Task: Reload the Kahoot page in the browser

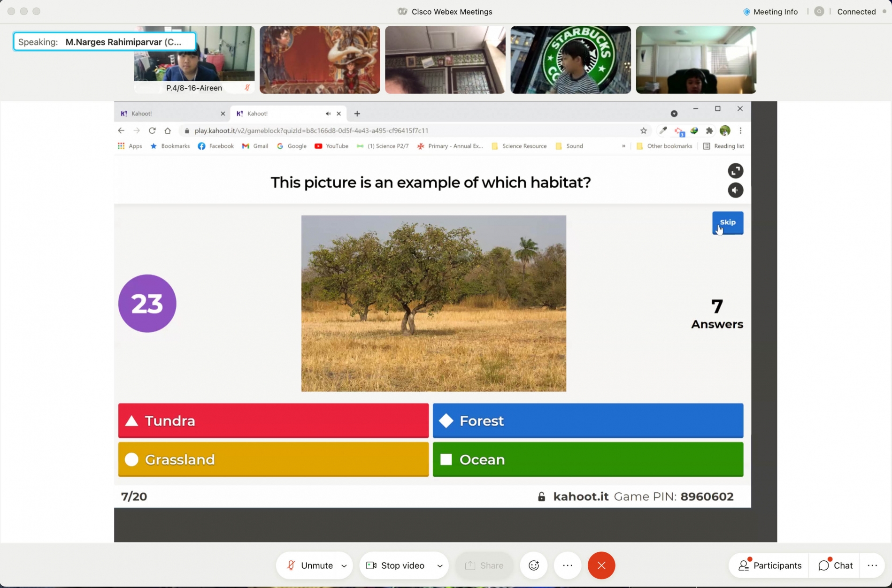Action: point(152,130)
